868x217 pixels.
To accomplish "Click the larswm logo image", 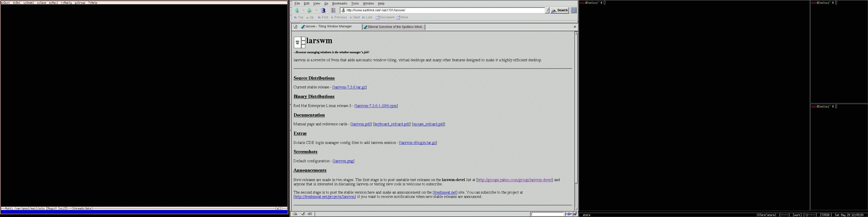I will (x=300, y=42).
